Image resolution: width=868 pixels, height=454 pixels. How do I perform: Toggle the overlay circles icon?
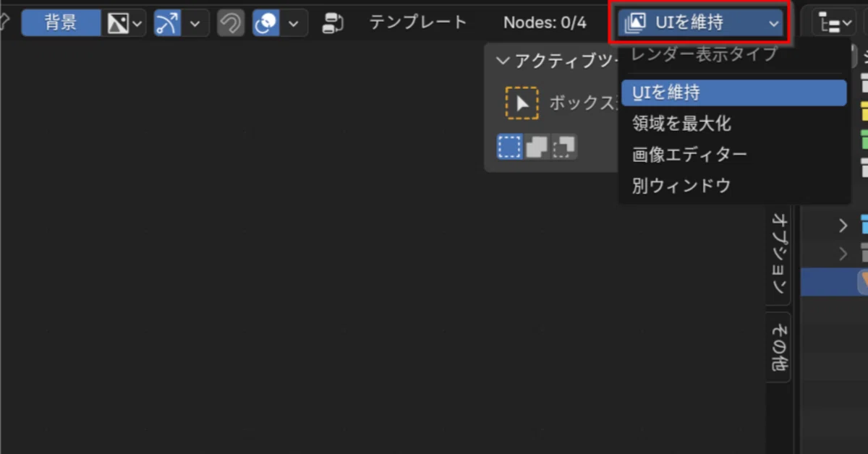265,23
